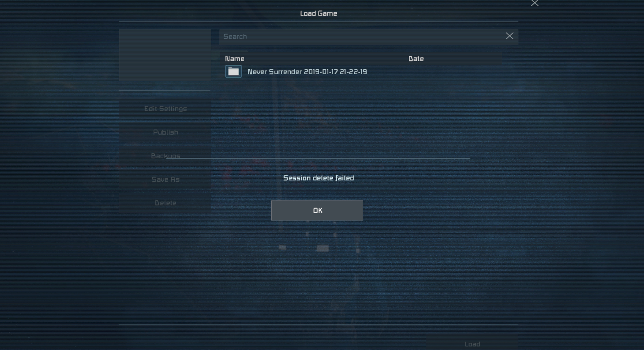Sort saves by Name column header
Viewport: 644px width, 350px height.
(x=235, y=59)
